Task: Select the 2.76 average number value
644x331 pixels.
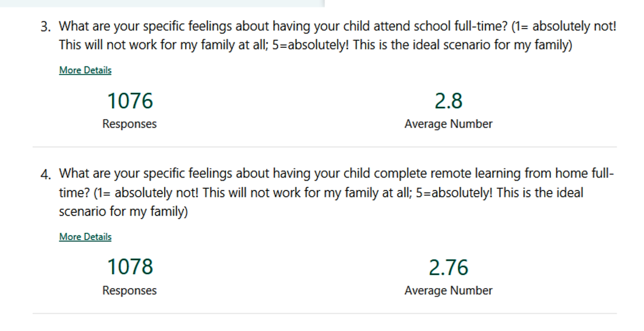Action: tap(448, 267)
